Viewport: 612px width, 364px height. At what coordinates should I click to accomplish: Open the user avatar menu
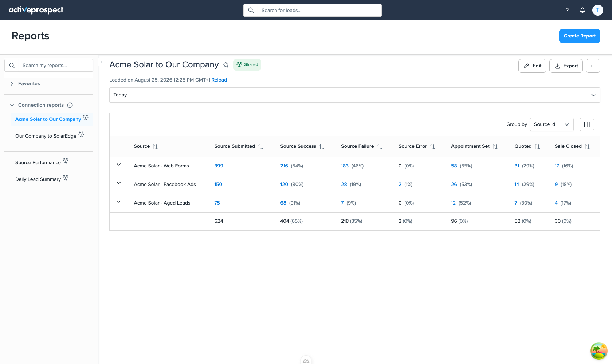(x=597, y=10)
